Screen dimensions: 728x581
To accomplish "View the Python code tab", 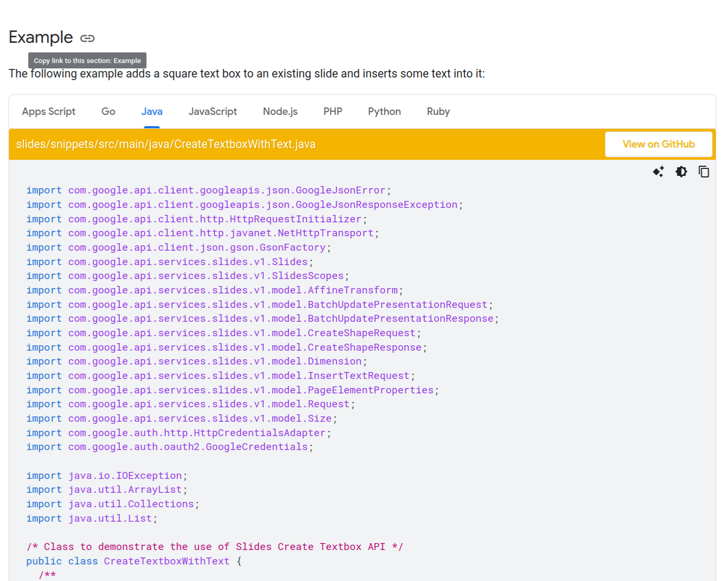I will (385, 112).
